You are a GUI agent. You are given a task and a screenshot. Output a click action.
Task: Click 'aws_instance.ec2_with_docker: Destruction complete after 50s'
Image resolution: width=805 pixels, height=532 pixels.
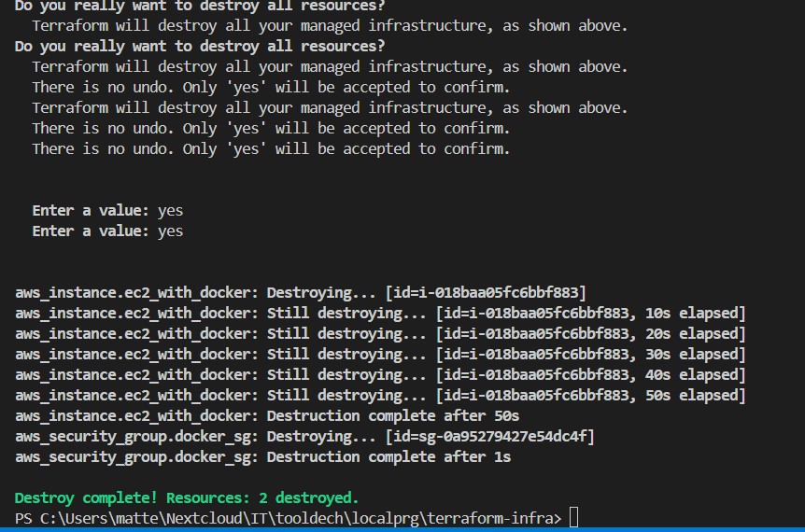coord(267,416)
